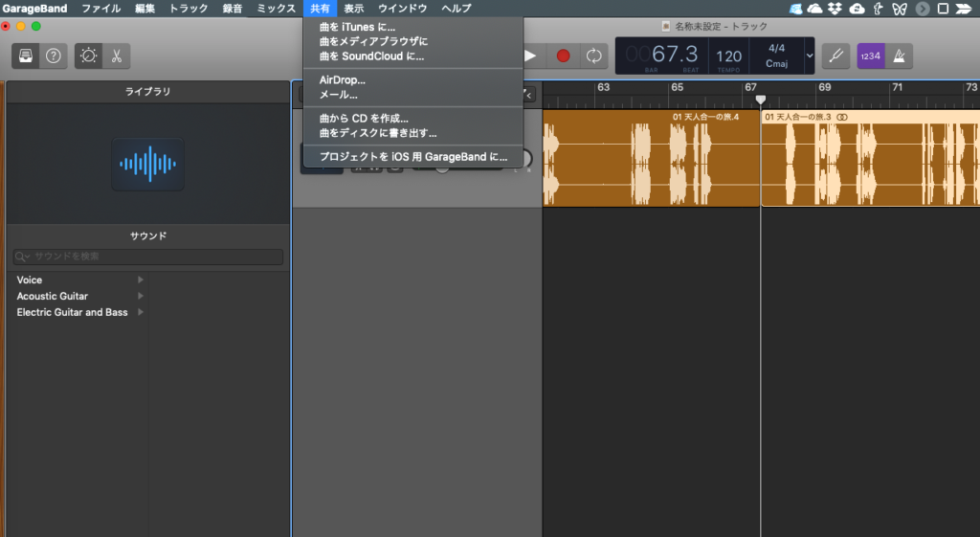Click bar 69 in the ruler

pyautogui.click(x=825, y=87)
